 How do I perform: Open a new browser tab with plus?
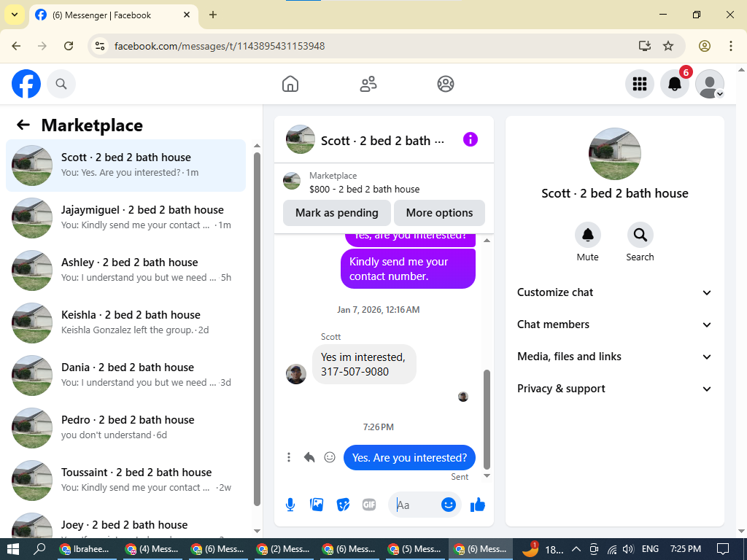click(x=213, y=15)
